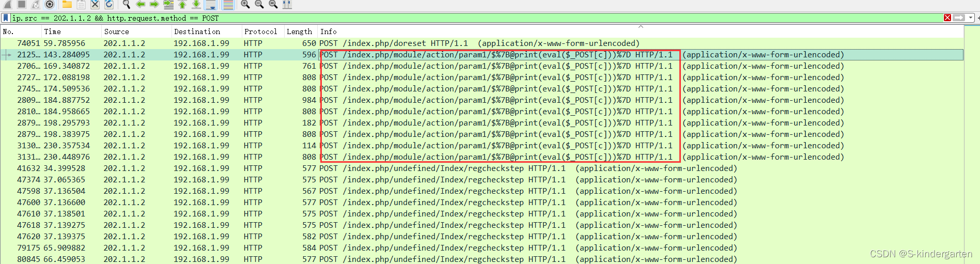Sort by the Source column header
Viewport: 980px width, 264px height.
[x=136, y=32]
